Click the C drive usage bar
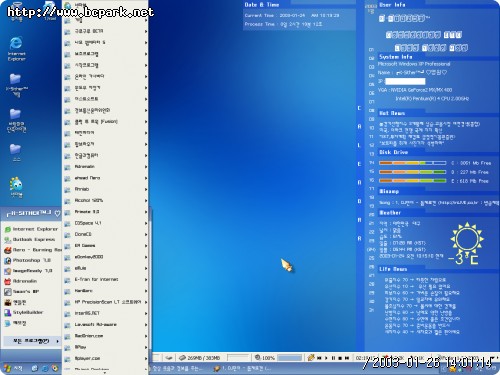500x375 pixels. pyautogui.click(x=412, y=163)
